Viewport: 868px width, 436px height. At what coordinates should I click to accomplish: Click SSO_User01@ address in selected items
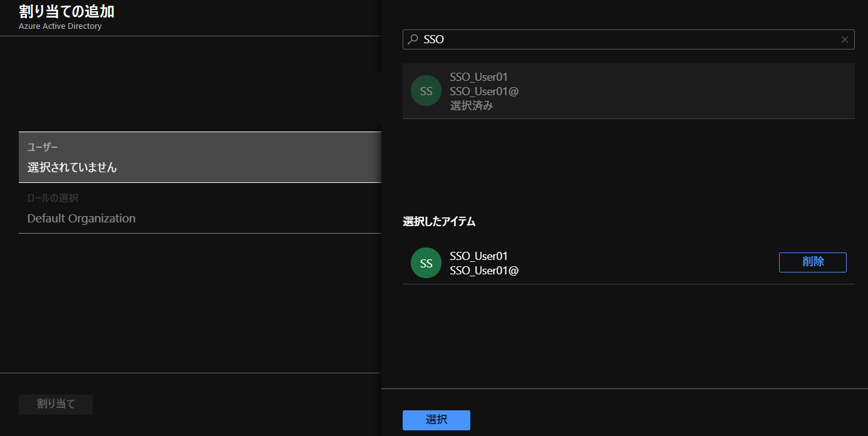484,271
